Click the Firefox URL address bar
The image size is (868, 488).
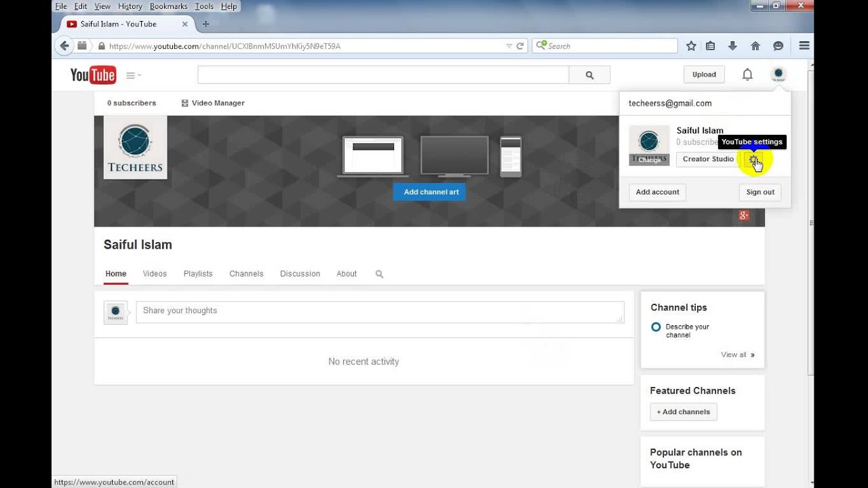(304, 46)
